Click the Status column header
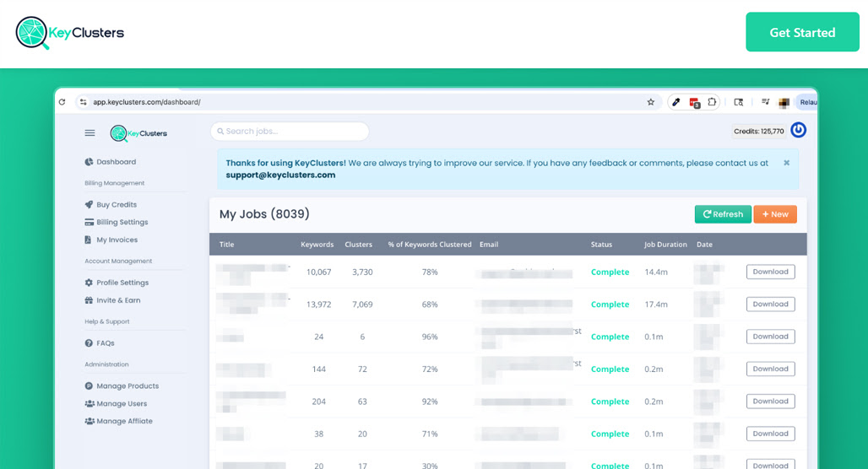868x469 pixels. coord(601,245)
